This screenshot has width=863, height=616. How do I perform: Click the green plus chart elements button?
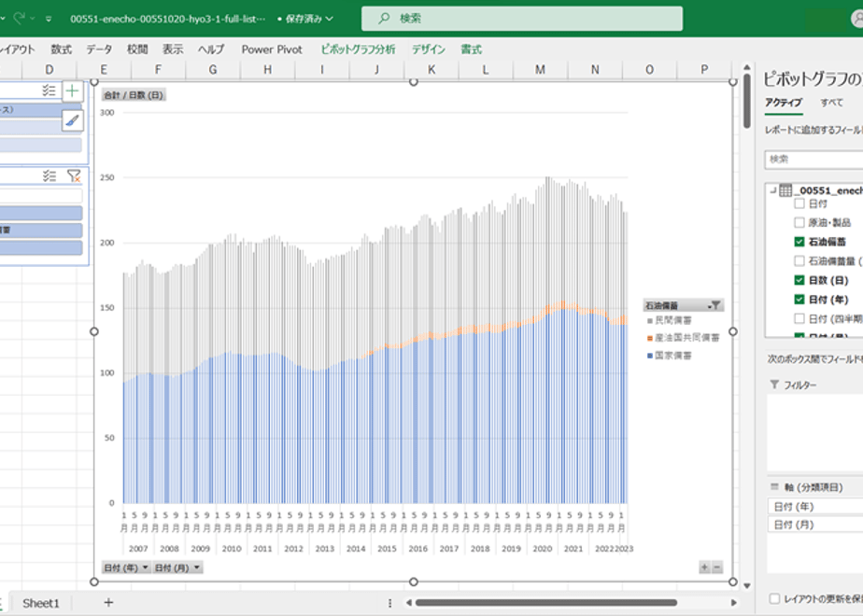point(72,91)
